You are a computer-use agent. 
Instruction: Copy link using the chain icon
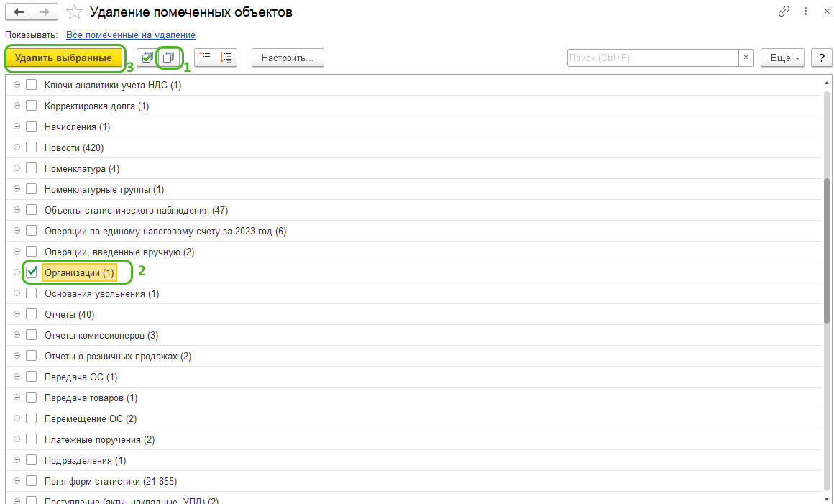tap(784, 12)
